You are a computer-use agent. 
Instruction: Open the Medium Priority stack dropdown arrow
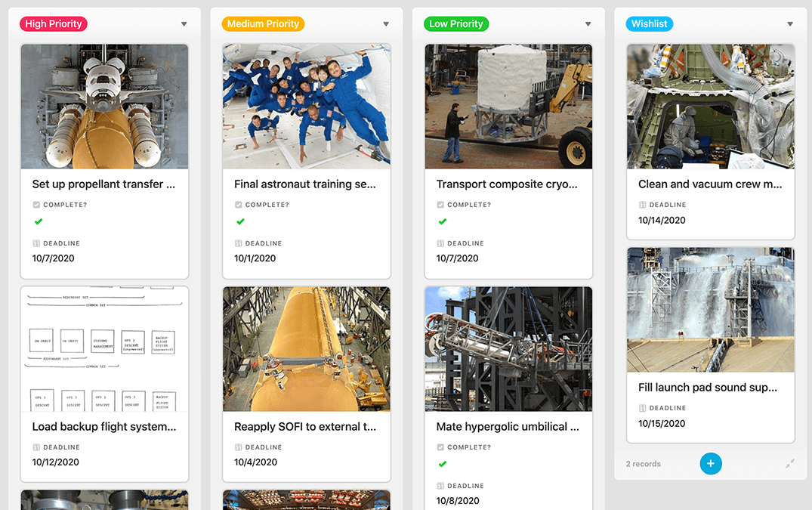[386, 24]
